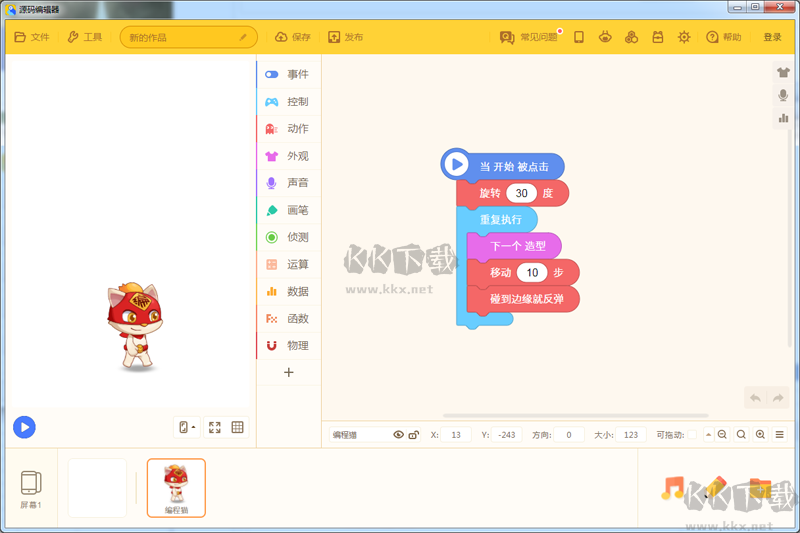Open the hamburger menu icon

780,435
